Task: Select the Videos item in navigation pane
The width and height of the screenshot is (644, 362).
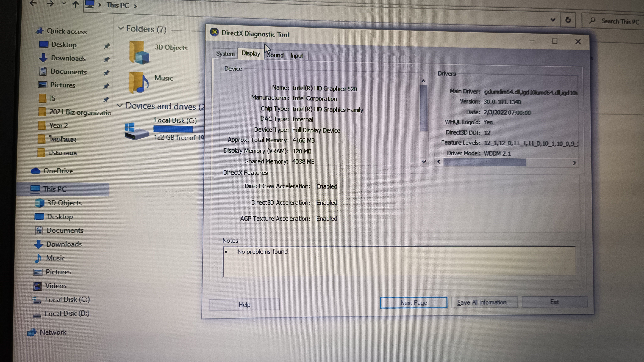Action: point(56,286)
